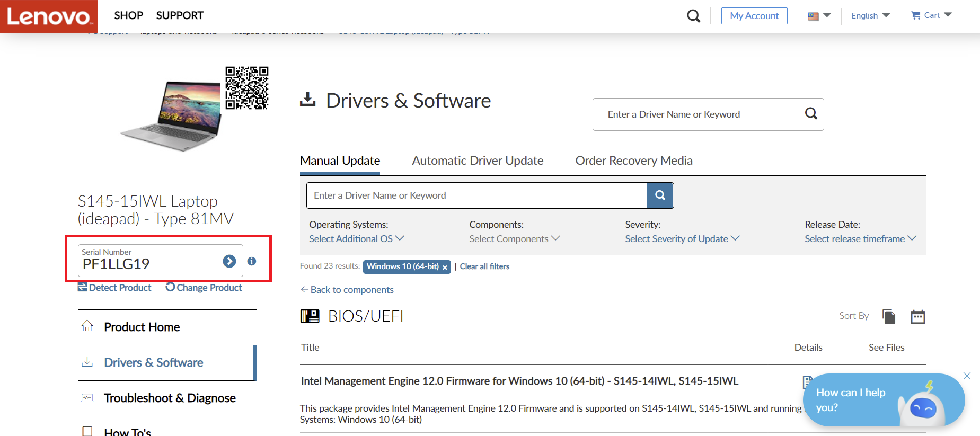This screenshot has width=980, height=436.
Task: Open the country flag selector dropdown
Action: [819, 16]
